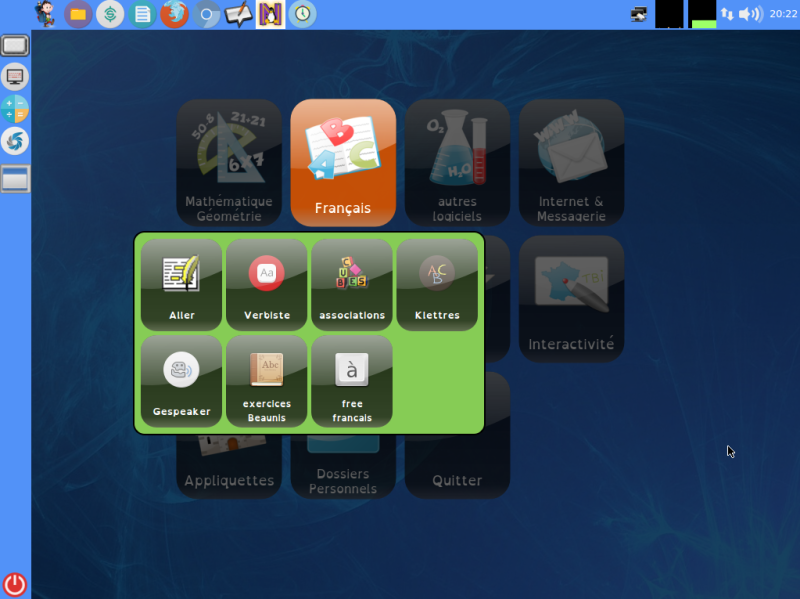Start the Klettres alphabet app
Screen dimensions: 800x599
click(x=437, y=285)
